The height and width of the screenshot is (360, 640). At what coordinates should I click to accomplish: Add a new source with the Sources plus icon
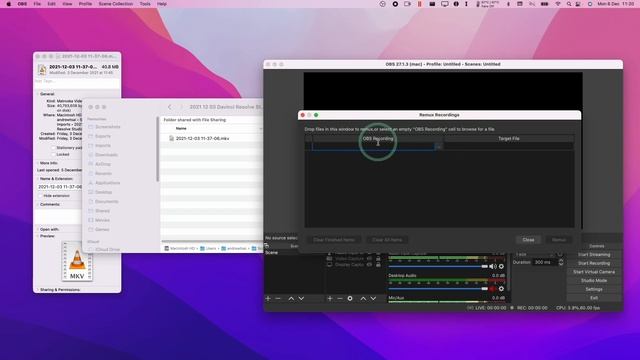pyautogui.click(x=330, y=299)
